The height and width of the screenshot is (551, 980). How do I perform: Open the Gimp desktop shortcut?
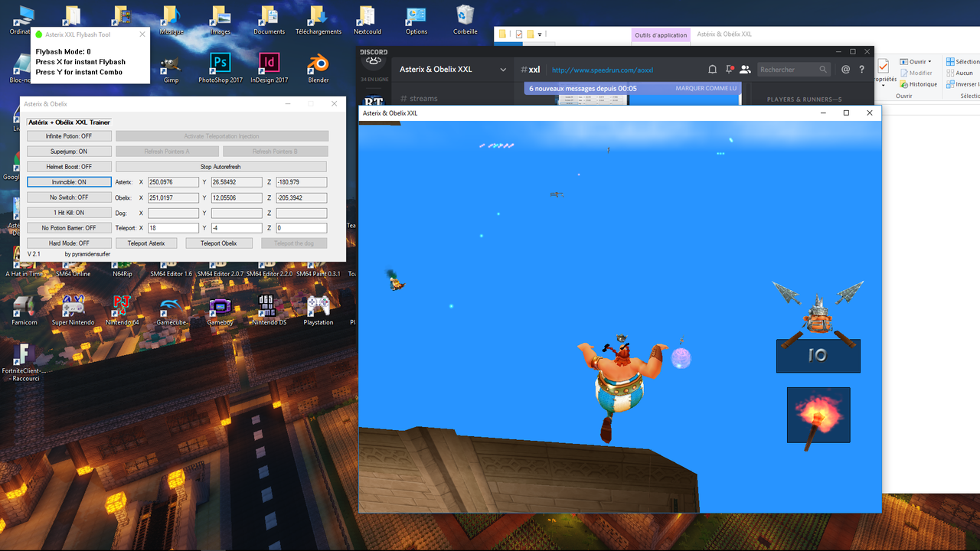171,69
